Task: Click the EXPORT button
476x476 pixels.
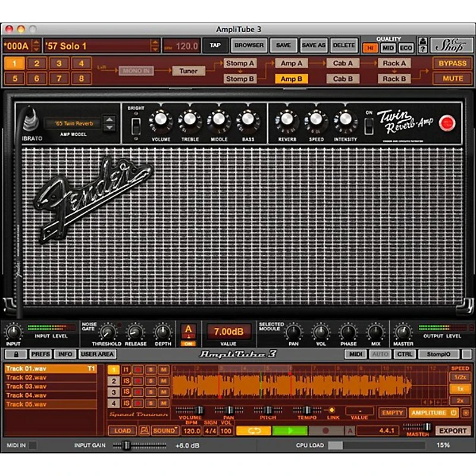Action: pos(453,430)
